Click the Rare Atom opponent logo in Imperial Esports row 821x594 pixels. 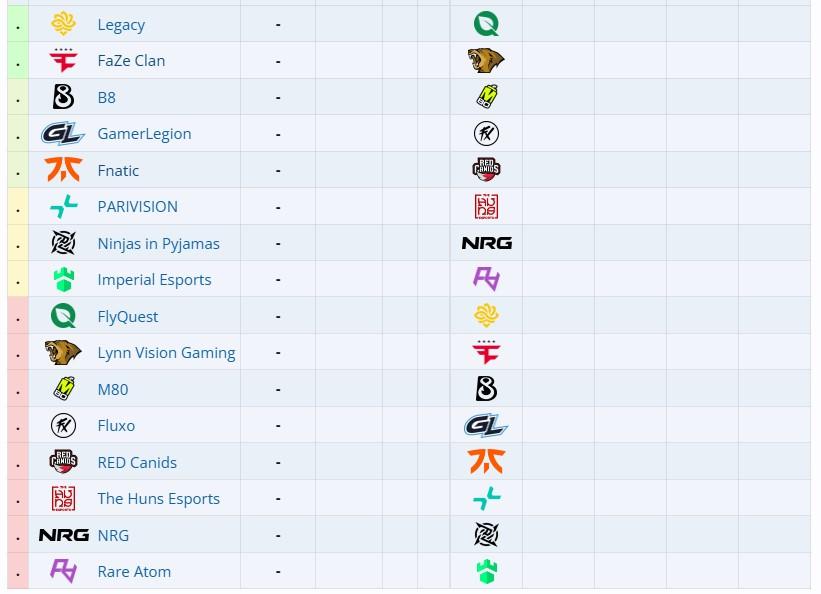coord(486,279)
